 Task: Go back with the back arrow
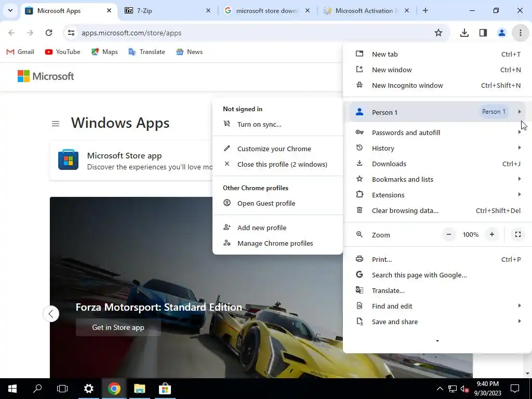coord(11,33)
